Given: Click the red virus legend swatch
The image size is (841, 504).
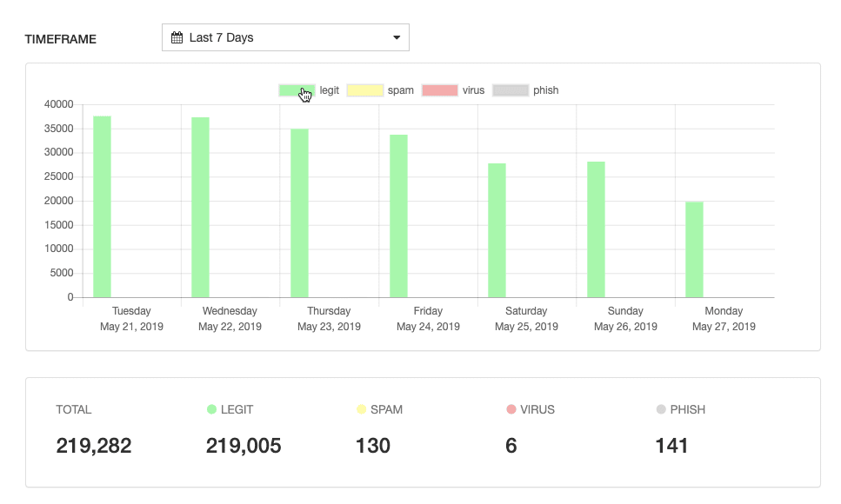Looking at the screenshot, I should click(x=438, y=90).
